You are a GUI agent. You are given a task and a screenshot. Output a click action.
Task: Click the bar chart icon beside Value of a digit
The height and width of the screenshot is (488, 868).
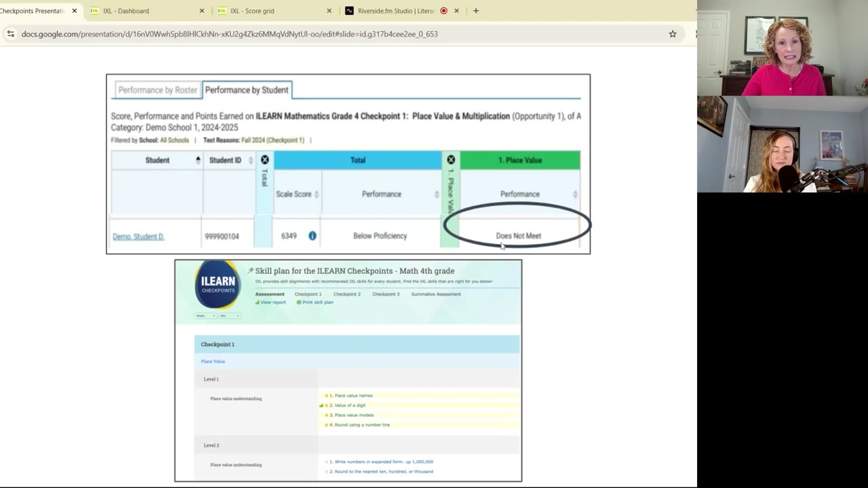(x=321, y=405)
